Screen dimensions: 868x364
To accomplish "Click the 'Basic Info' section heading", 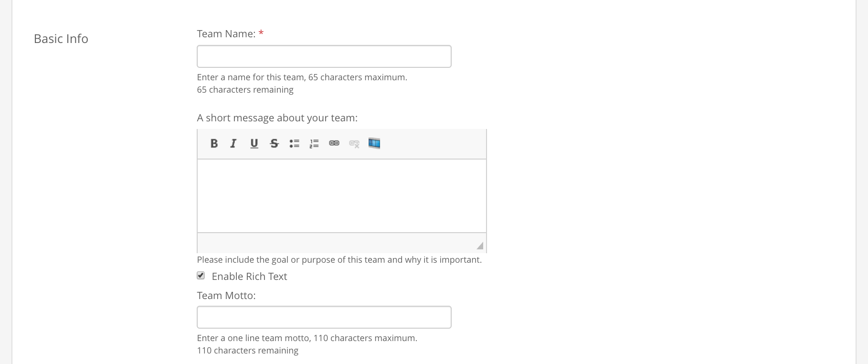I will (61, 39).
